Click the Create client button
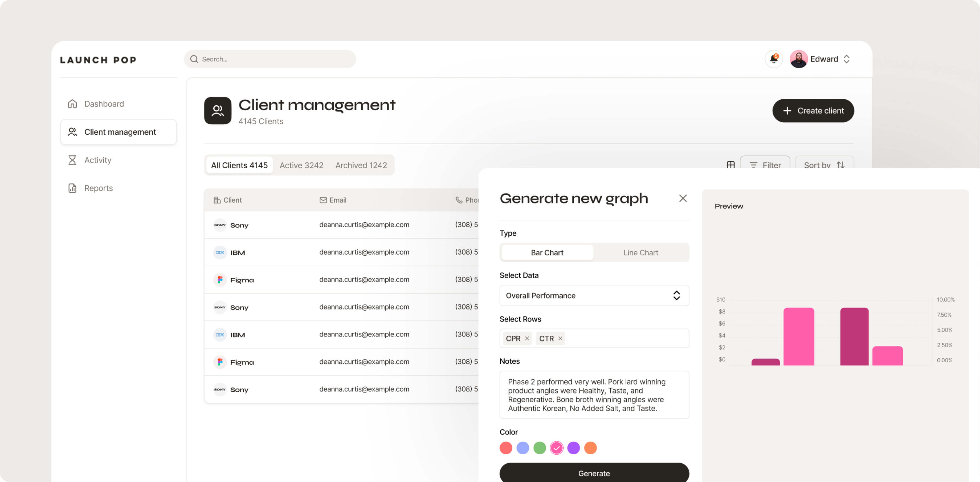 [x=813, y=111]
